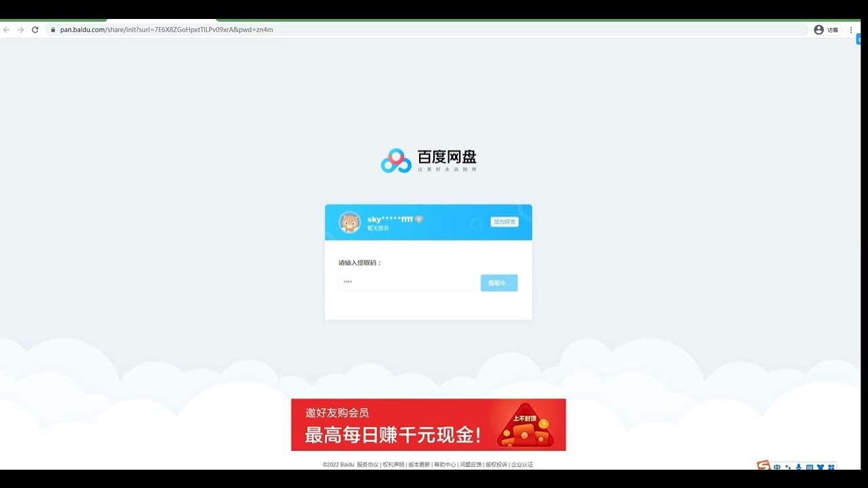
Task: Click the browser forward arrow icon
Action: 20,29
